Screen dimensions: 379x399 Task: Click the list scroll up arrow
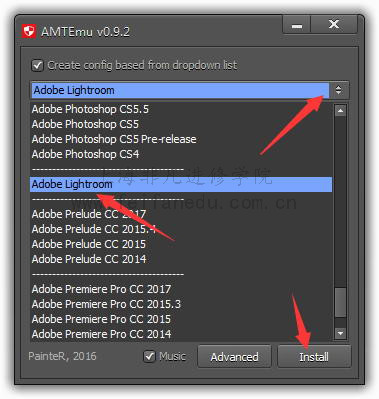click(x=340, y=110)
